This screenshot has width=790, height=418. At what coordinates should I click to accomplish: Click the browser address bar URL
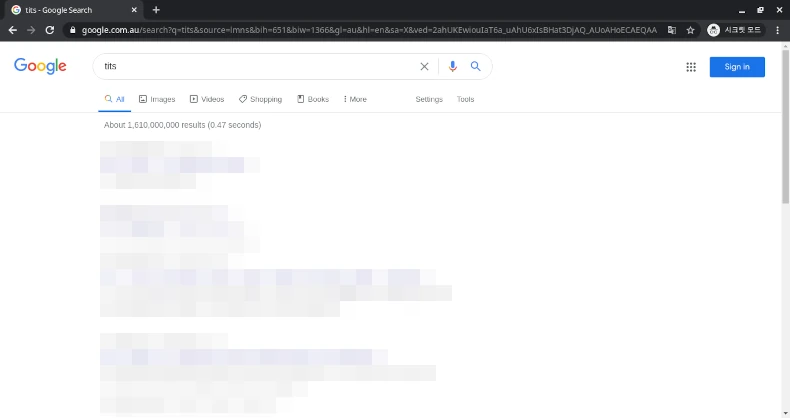tap(369, 30)
